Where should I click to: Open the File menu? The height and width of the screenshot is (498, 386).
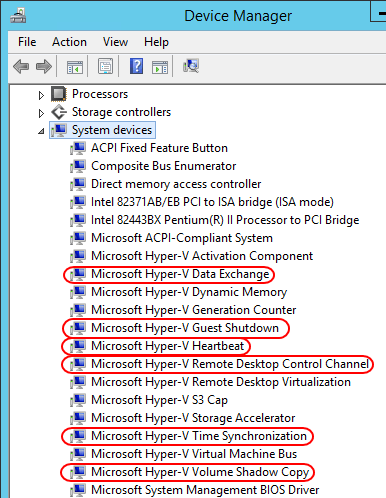coord(27,42)
